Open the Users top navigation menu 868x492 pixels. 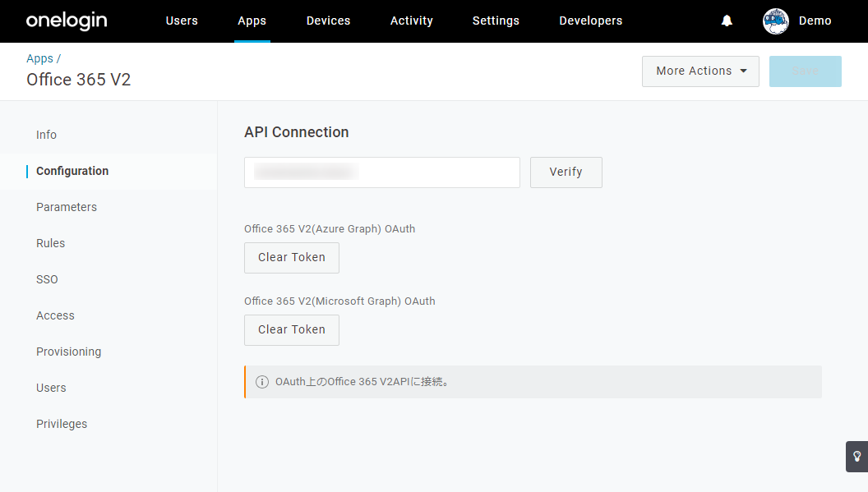click(x=182, y=21)
